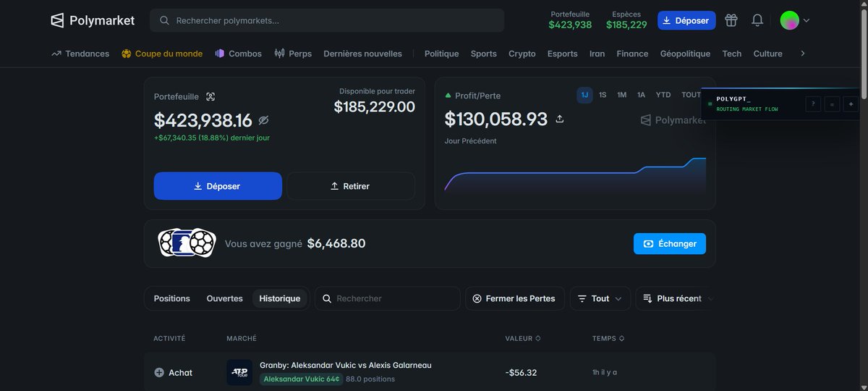Screen dimensions: 868x391
Task: Open the Sports category
Action: tap(484, 54)
